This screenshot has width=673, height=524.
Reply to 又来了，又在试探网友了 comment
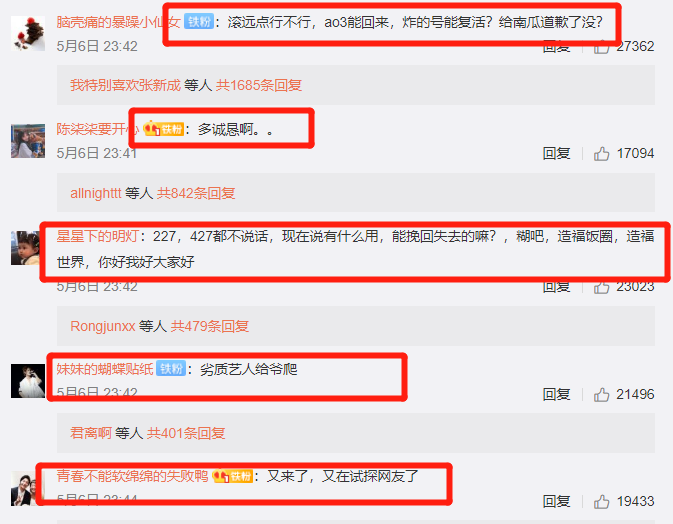point(556,501)
